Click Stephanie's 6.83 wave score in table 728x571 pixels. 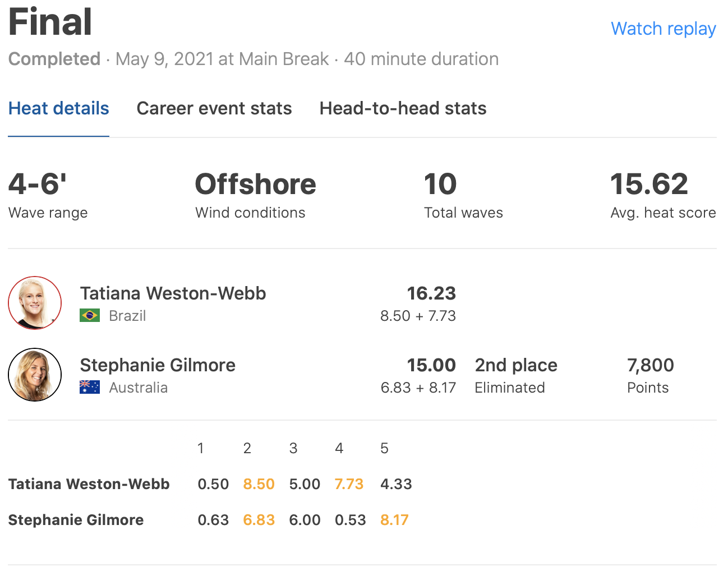click(259, 520)
